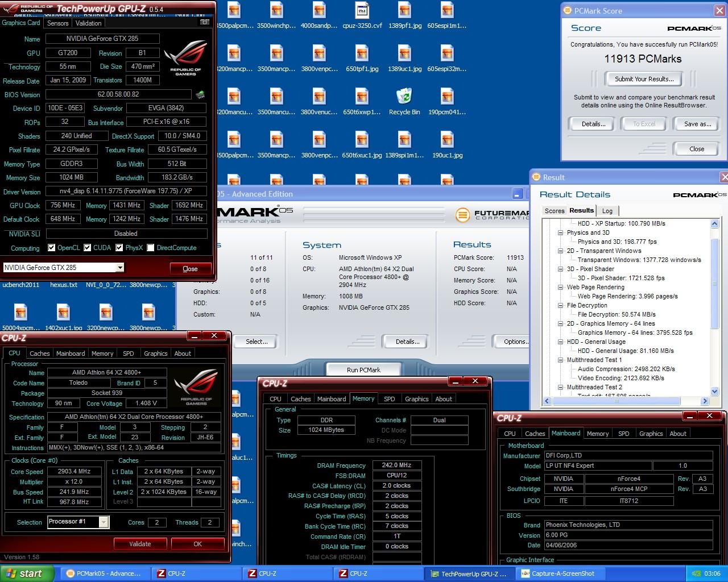
Task: Select the 1389spi1m1 desktop icon
Action: tap(404, 145)
